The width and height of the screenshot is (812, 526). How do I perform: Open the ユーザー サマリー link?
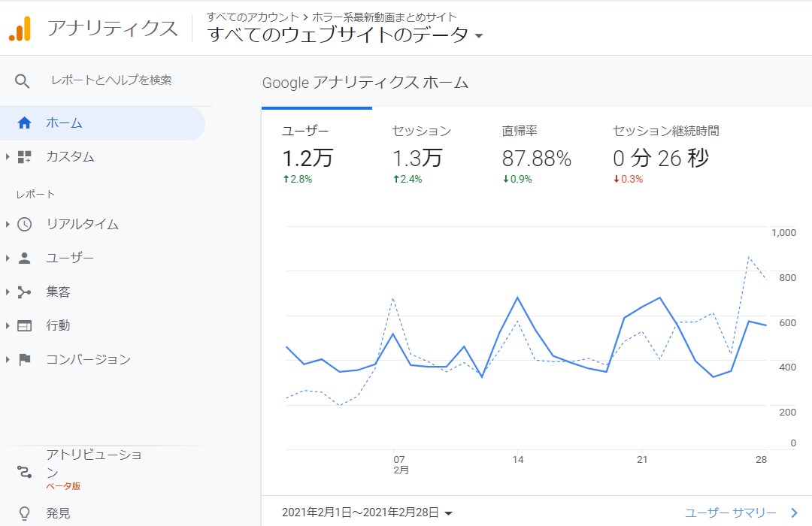[x=731, y=513]
